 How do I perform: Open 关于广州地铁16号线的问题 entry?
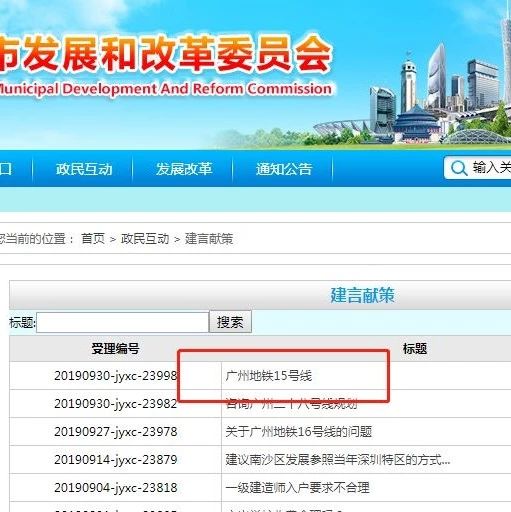pos(299,432)
